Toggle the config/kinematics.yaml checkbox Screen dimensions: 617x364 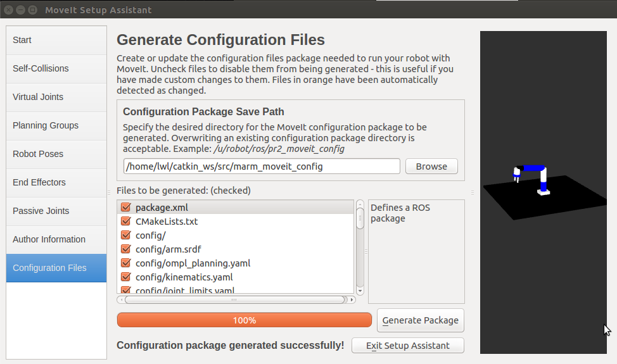125,277
